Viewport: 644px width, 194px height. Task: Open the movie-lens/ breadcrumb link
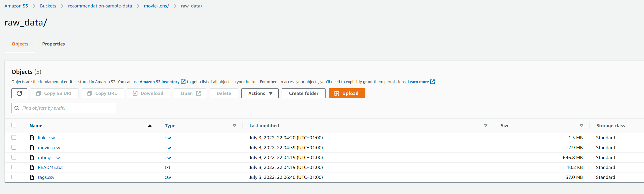(x=156, y=6)
